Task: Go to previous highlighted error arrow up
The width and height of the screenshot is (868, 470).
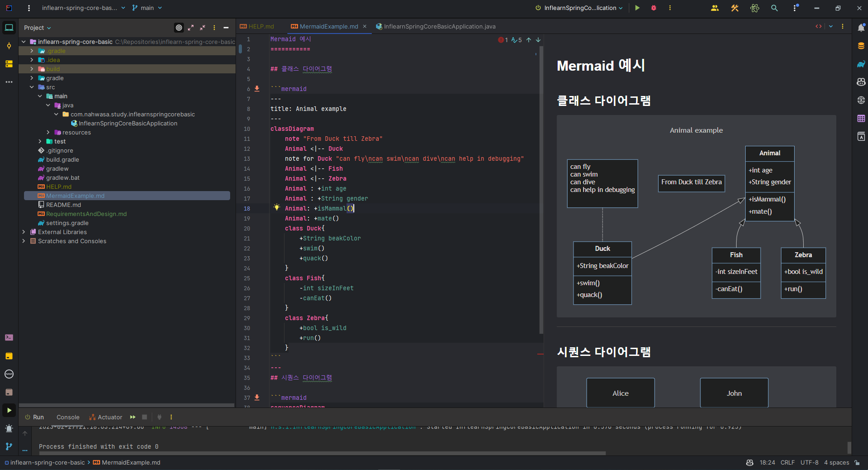Action: pyautogui.click(x=529, y=40)
